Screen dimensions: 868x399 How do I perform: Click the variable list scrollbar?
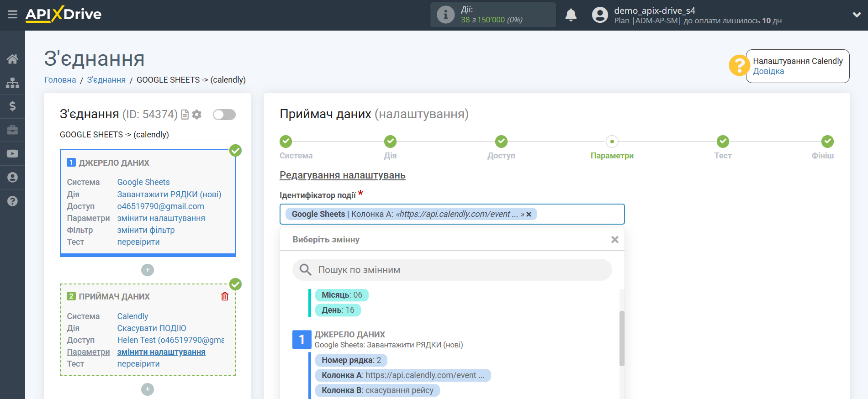coord(622,339)
